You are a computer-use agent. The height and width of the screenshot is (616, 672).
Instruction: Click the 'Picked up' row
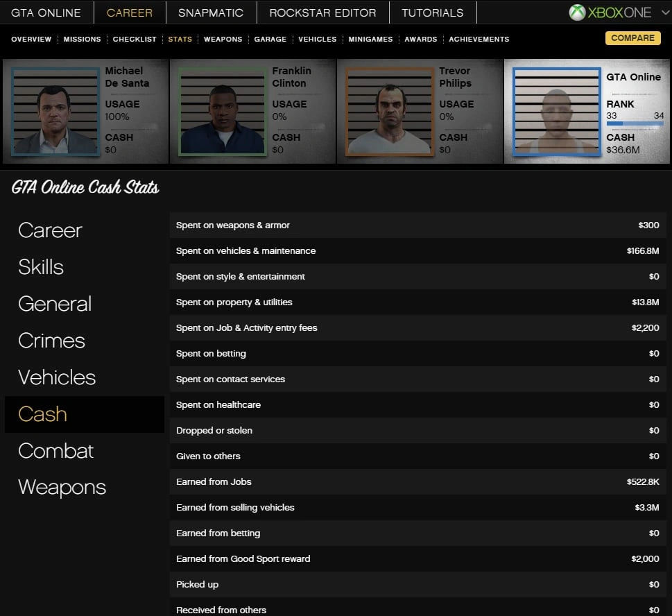(x=418, y=585)
